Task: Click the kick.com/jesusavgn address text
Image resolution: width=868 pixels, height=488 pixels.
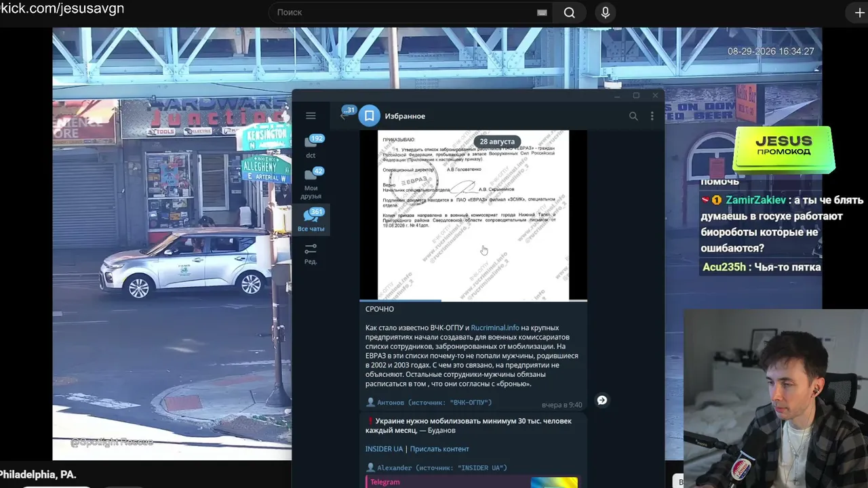Action: click(x=62, y=9)
